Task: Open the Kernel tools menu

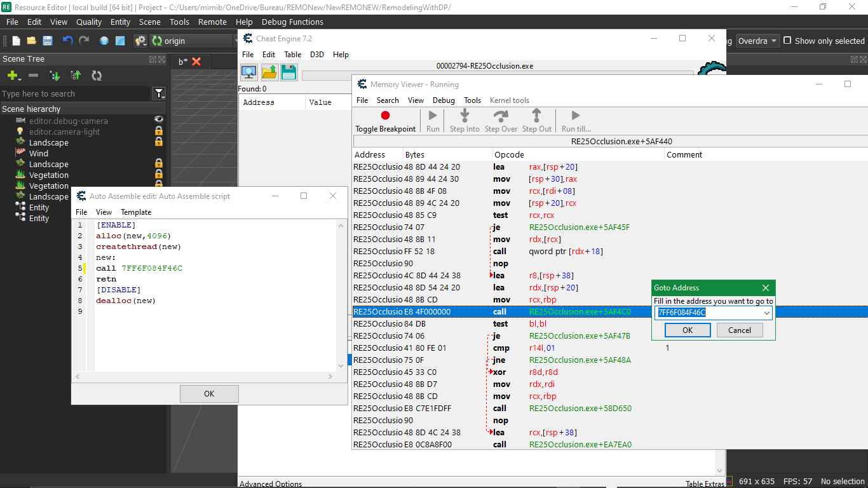Action: pyautogui.click(x=509, y=100)
